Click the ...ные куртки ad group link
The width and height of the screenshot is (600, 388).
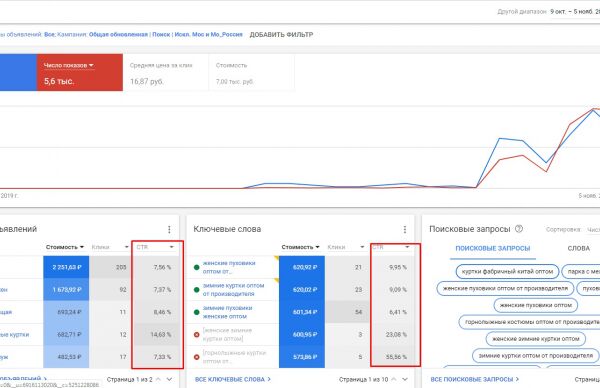(15, 334)
